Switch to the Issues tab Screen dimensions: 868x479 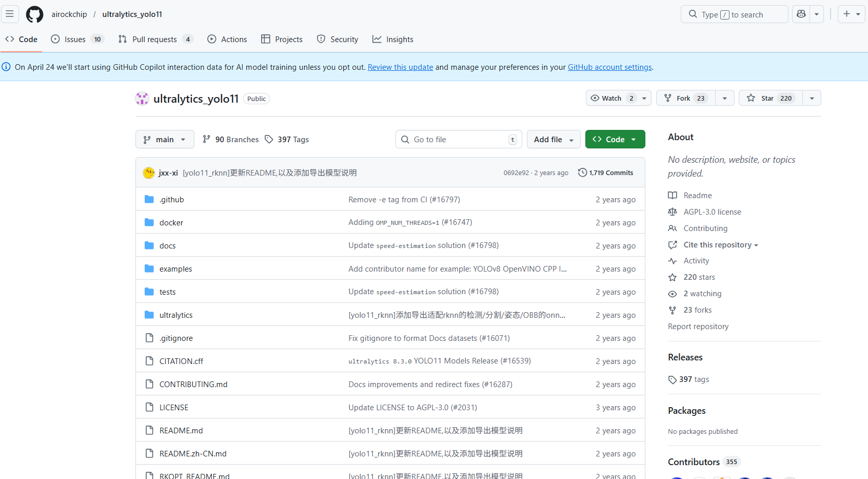click(x=77, y=40)
